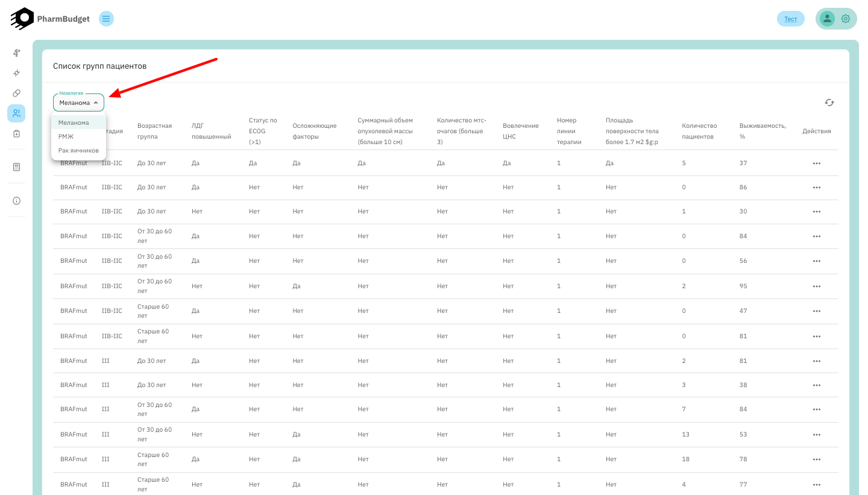Image resolution: width=868 pixels, height=495 pixels.
Task: Select Меланома in the dropdown list
Action: click(x=78, y=122)
